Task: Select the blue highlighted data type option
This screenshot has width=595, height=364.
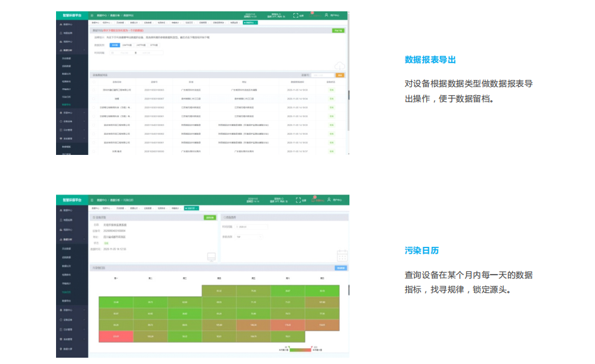Action: pyautogui.click(x=114, y=45)
